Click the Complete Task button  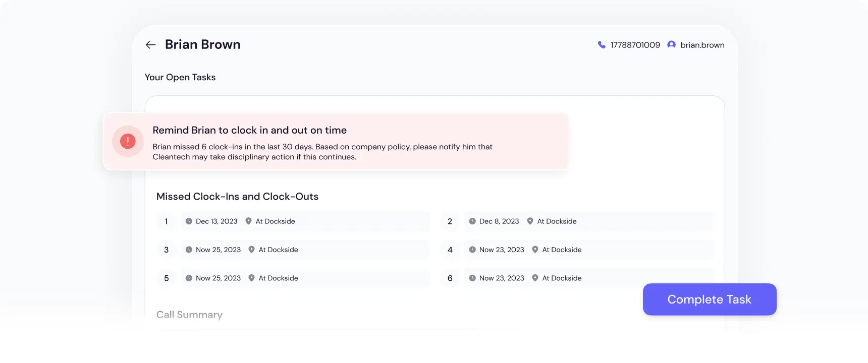tap(710, 299)
